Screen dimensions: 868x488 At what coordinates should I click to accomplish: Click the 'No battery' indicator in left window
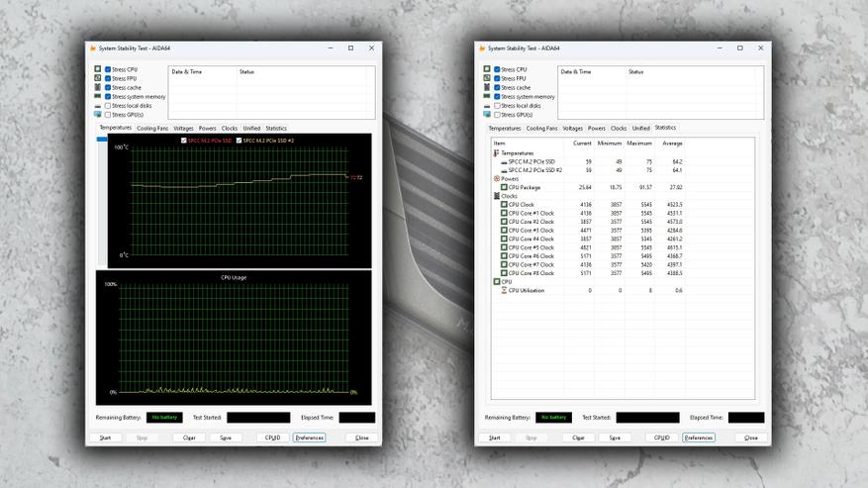tap(164, 417)
